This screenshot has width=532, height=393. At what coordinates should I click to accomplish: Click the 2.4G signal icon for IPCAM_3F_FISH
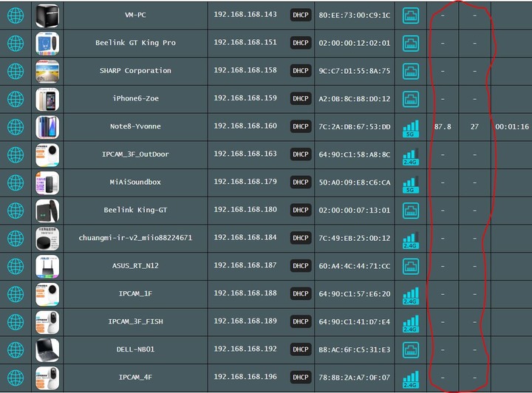coord(411,324)
